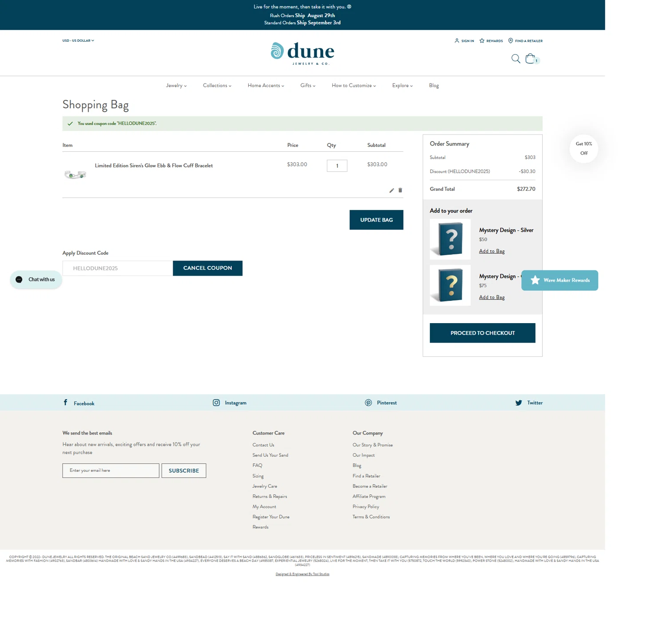Open the Wave Maker Rewards widget

(x=559, y=281)
